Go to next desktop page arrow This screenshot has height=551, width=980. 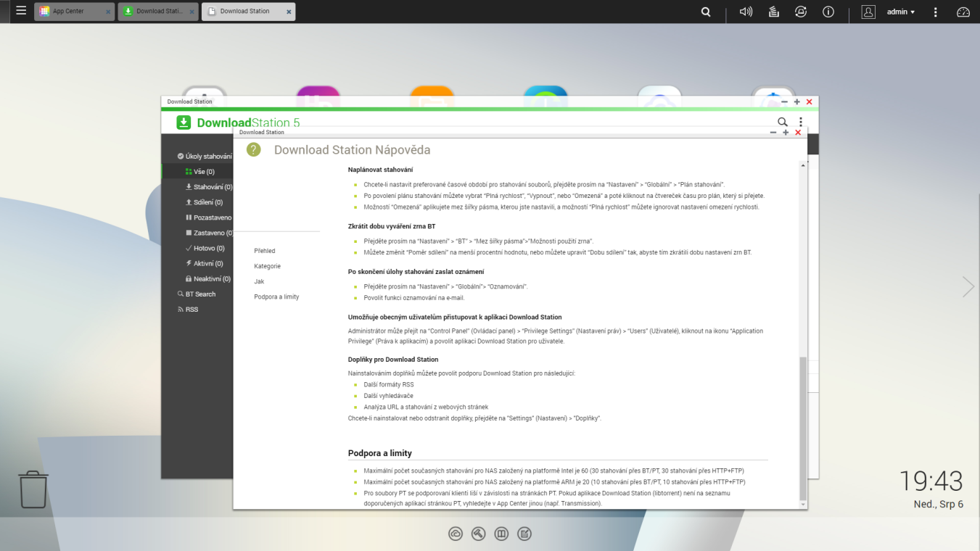968,286
